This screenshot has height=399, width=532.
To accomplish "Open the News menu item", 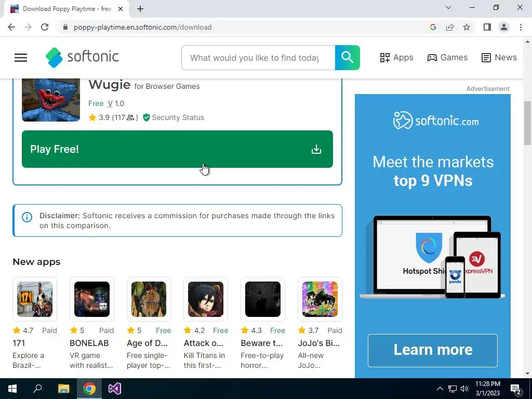I will (x=499, y=57).
